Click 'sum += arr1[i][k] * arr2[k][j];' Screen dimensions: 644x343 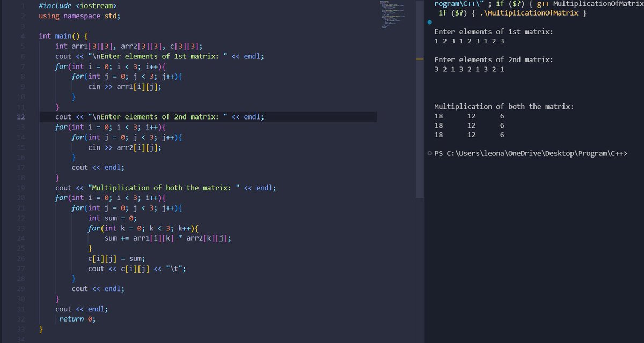pyautogui.click(x=168, y=238)
